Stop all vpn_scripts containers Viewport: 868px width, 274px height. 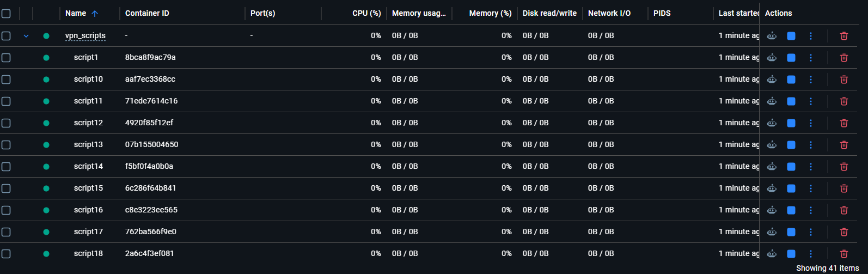point(791,36)
